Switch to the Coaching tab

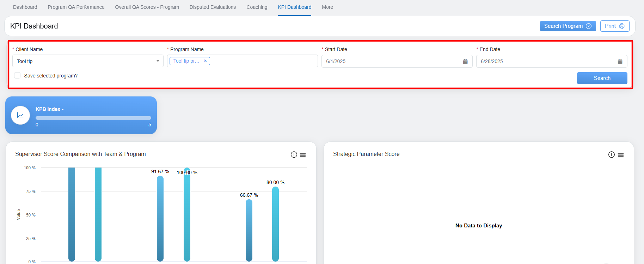pos(257,7)
